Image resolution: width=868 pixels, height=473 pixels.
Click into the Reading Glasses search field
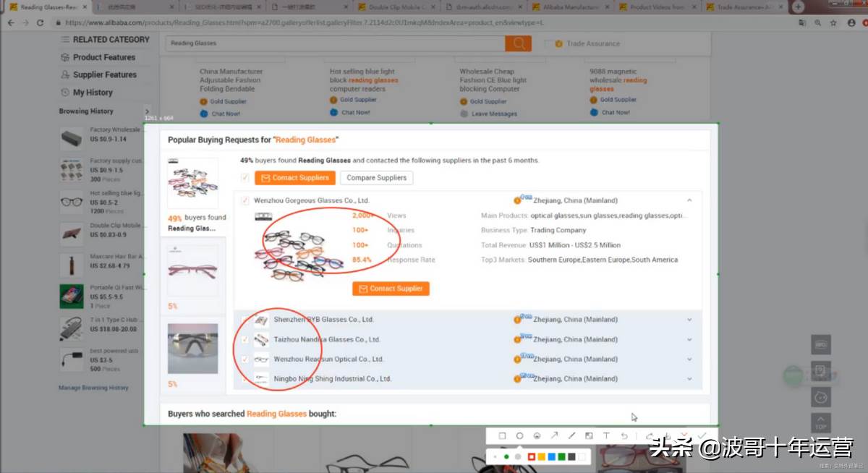pyautogui.click(x=335, y=43)
